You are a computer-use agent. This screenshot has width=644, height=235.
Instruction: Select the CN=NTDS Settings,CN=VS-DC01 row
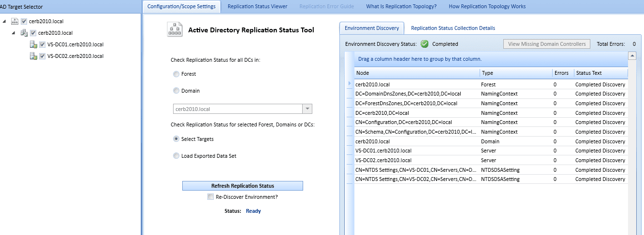point(491,170)
